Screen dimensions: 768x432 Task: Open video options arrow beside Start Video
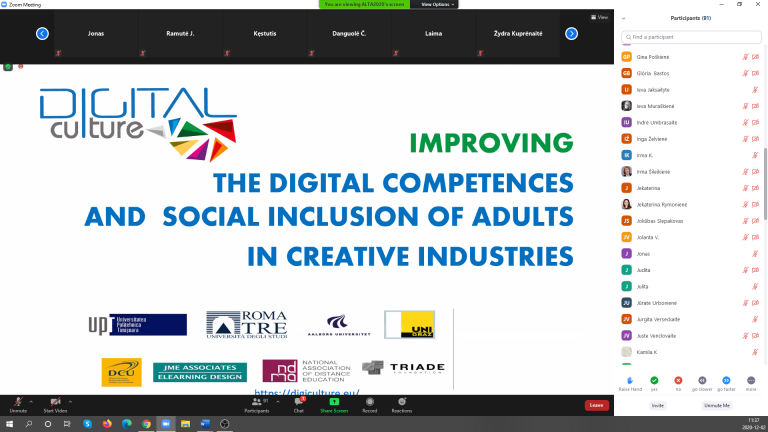[71, 402]
